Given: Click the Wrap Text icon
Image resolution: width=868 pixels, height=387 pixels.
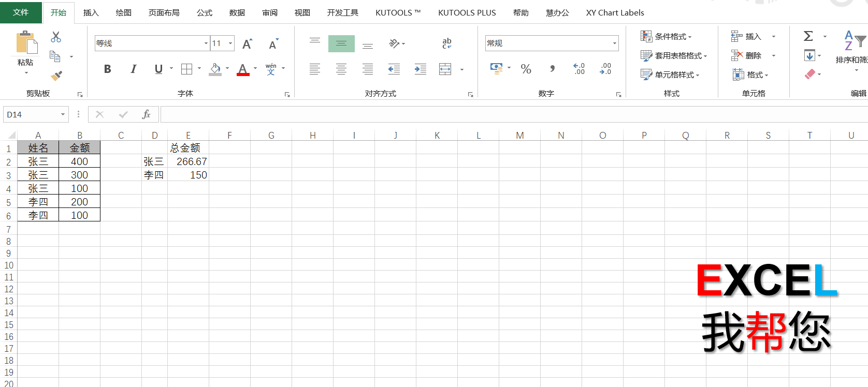Looking at the screenshot, I should 447,43.
